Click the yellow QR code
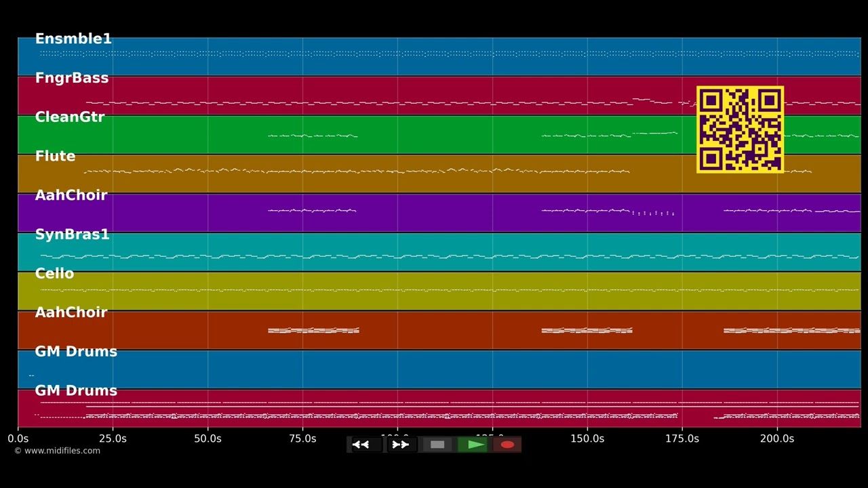The width and height of the screenshot is (868, 488). 741,129
